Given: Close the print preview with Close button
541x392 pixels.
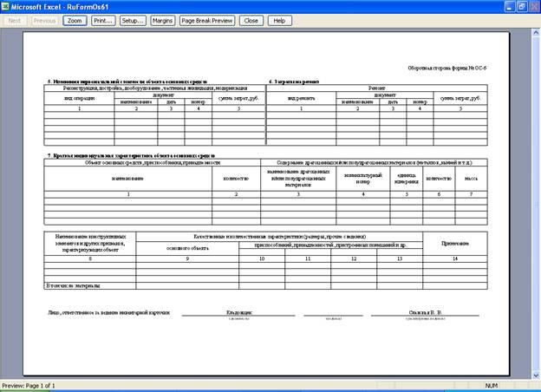Looking at the screenshot, I should (251, 20).
